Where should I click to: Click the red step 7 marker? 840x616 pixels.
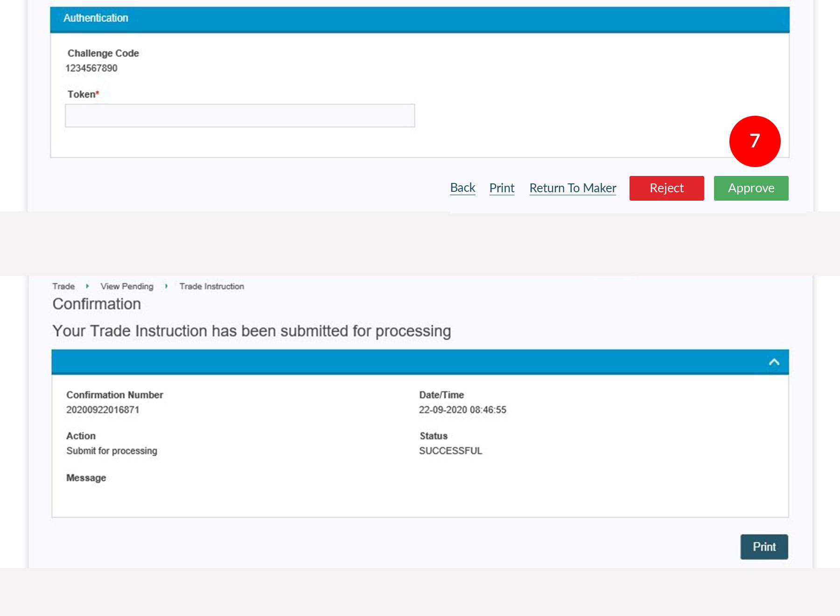755,141
